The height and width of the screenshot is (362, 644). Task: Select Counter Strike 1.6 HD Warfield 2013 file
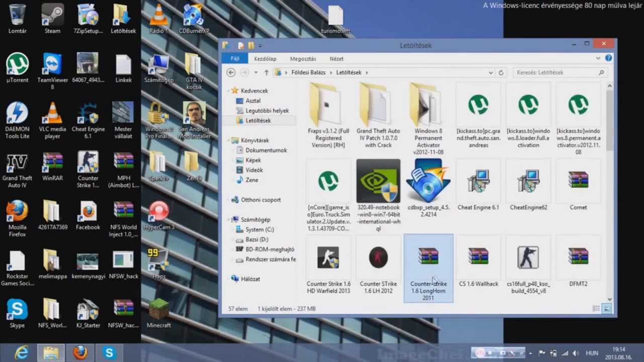point(329,265)
